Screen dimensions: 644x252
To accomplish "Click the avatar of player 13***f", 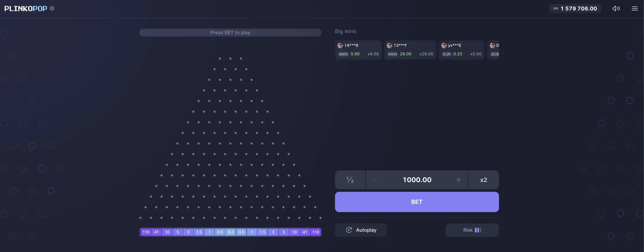I will pos(389,45).
